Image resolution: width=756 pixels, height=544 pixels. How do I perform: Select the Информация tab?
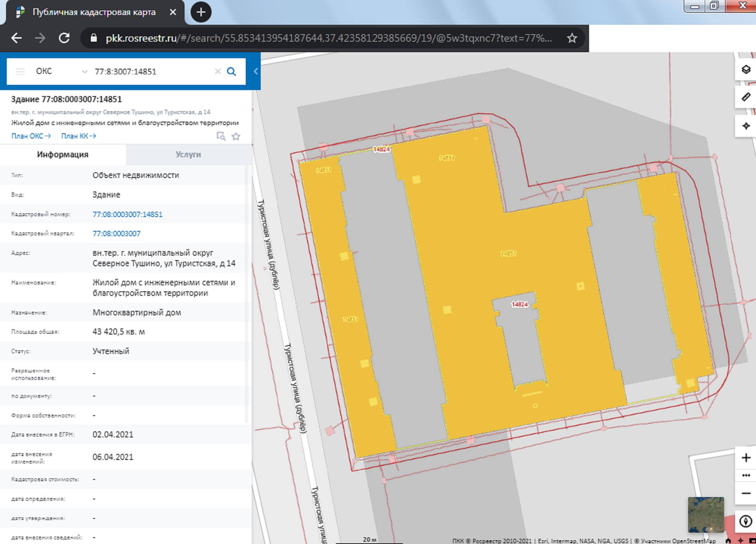(x=63, y=155)
